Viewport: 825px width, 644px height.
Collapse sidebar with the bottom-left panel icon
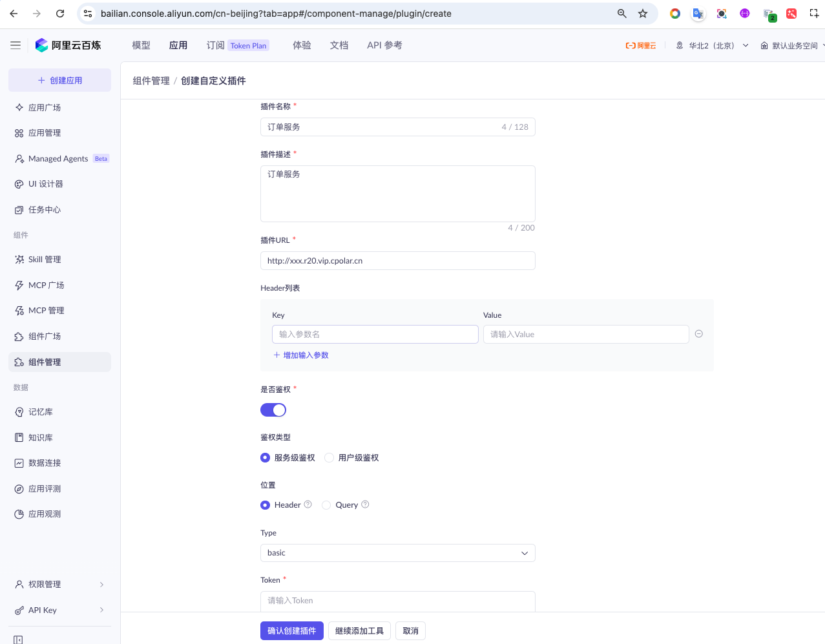pos(18,639)
